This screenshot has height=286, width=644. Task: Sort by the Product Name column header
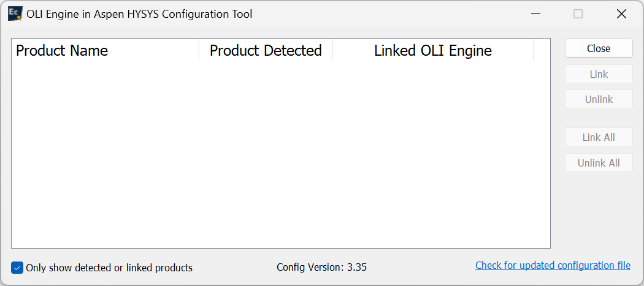pyautogui.click(x=62, y=51)
